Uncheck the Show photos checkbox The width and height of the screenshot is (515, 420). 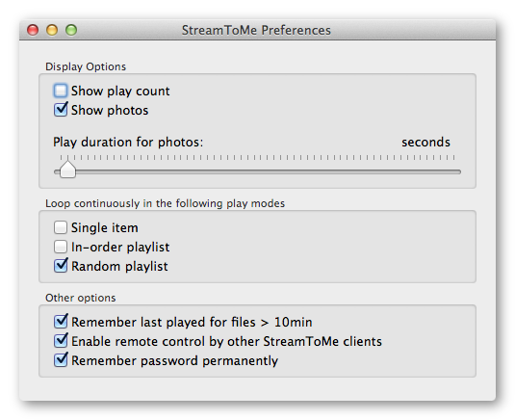pyautogui.click(x=61, y=110)
